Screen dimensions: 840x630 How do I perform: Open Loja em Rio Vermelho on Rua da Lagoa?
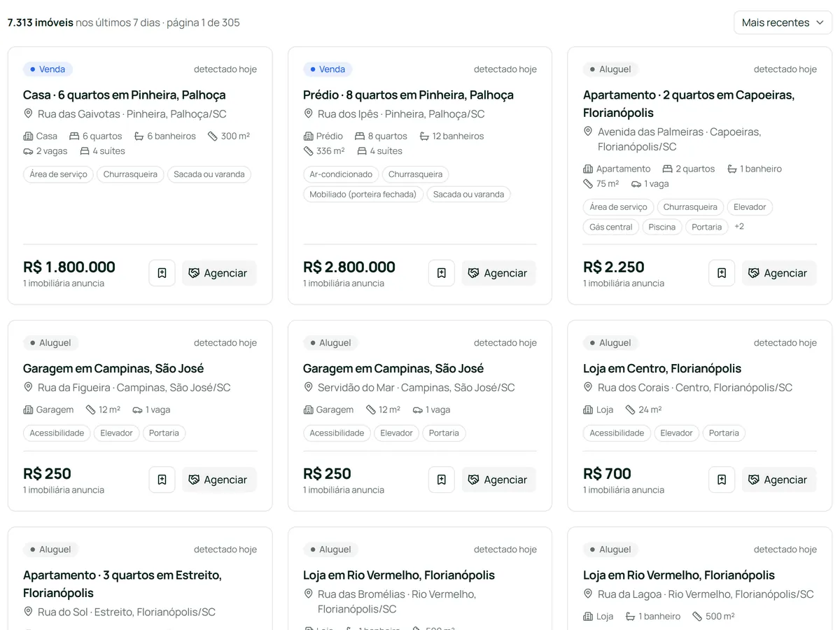click(x=679, y=575)
